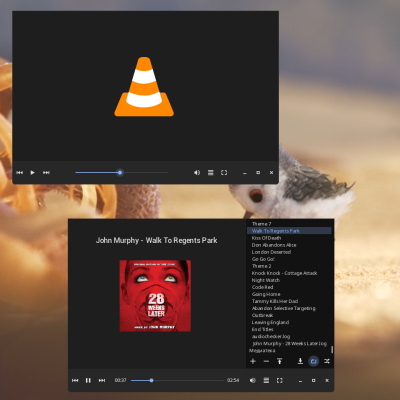
Task: Enter fullscreen in the bottom window
Action: pyautogui.click(x=280, y=380)
